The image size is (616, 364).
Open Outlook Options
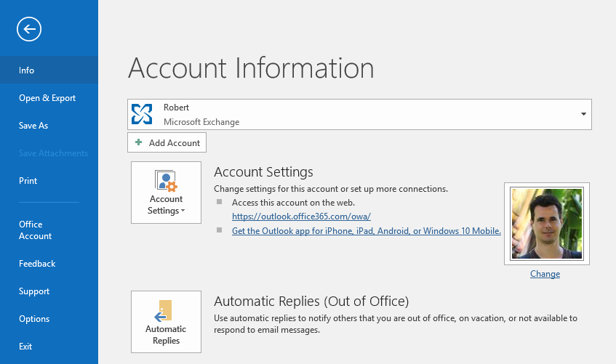[34, 319]
